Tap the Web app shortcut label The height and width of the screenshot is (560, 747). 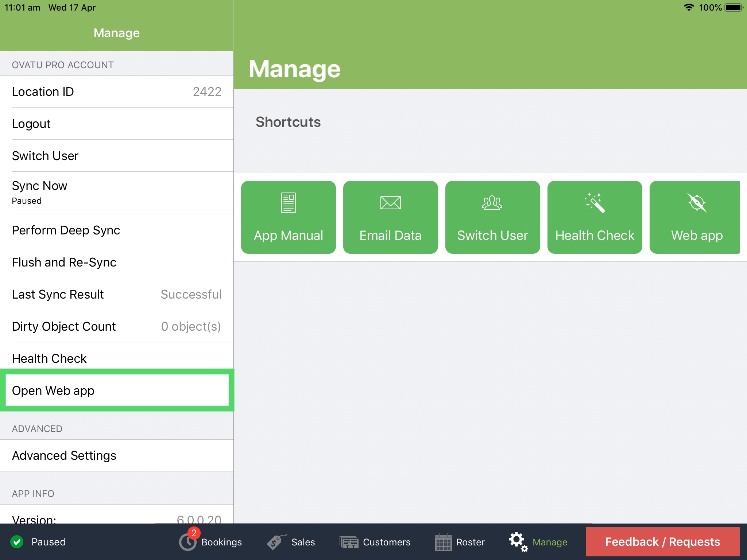point(697,236)
